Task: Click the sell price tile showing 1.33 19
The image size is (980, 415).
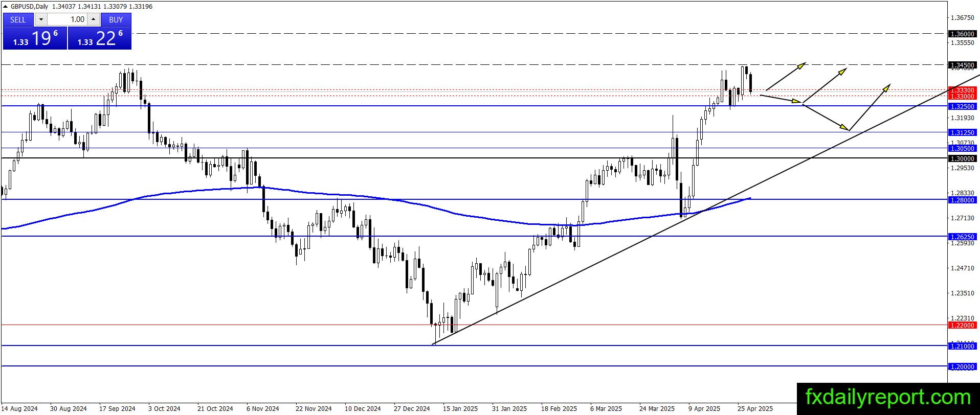Action: coord(35,38)
